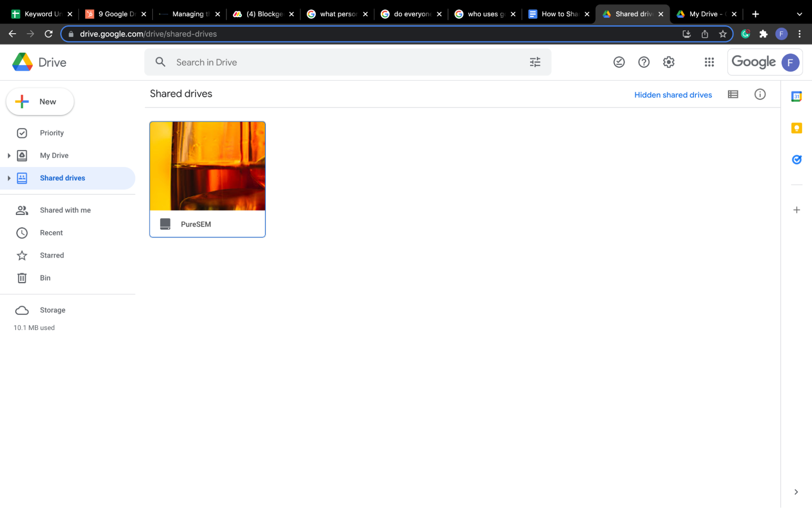812x508 pixels.
Task: Click the Settings gear icon
Action: click(x=669, y=62)
